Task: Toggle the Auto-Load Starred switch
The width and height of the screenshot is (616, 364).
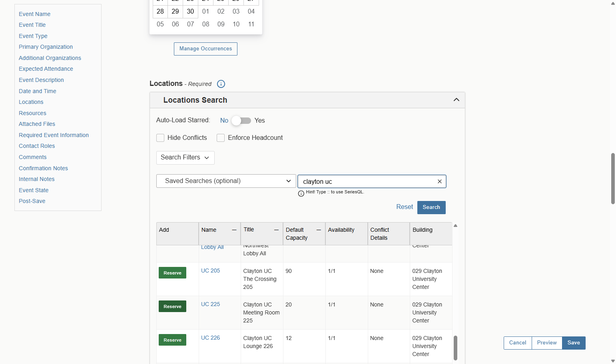Action: [x=241, y=121]
